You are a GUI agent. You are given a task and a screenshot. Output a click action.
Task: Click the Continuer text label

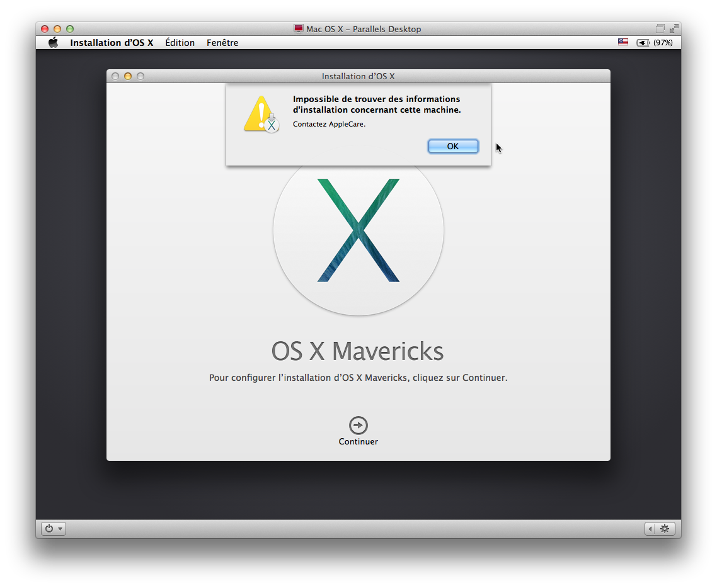(x=358, y=442)
